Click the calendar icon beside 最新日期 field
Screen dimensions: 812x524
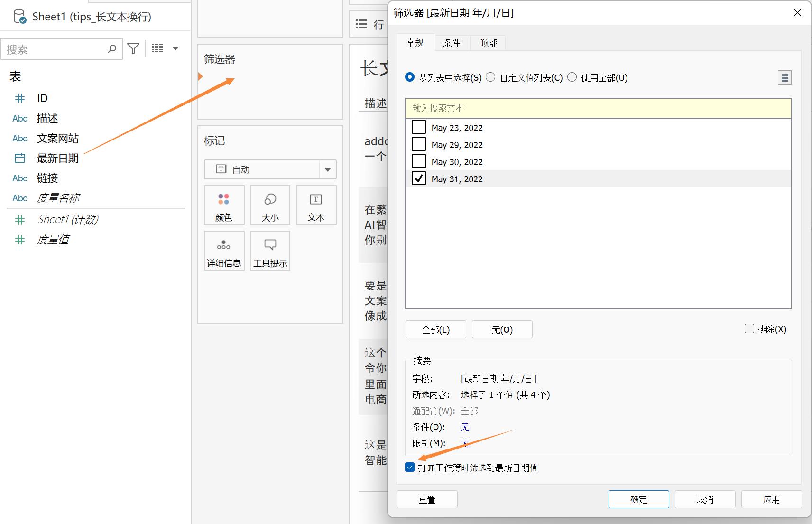[20, 158]
